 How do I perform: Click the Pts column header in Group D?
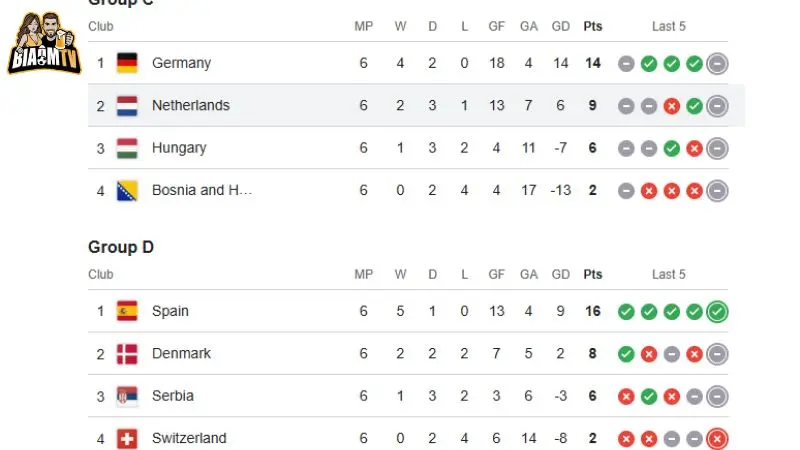tap(593, 274)
